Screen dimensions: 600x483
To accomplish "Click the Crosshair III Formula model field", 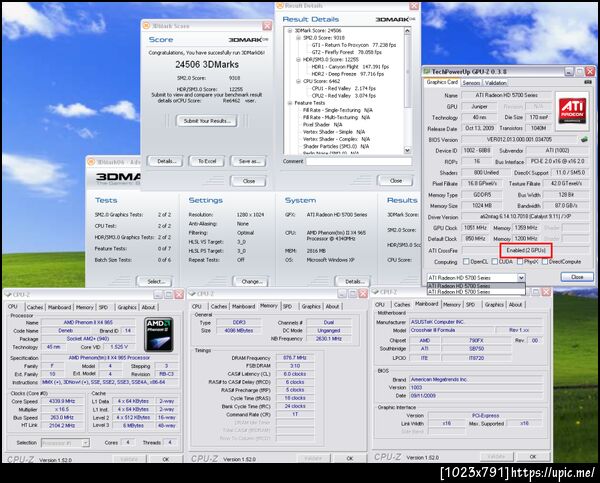I will pos(452,330).
